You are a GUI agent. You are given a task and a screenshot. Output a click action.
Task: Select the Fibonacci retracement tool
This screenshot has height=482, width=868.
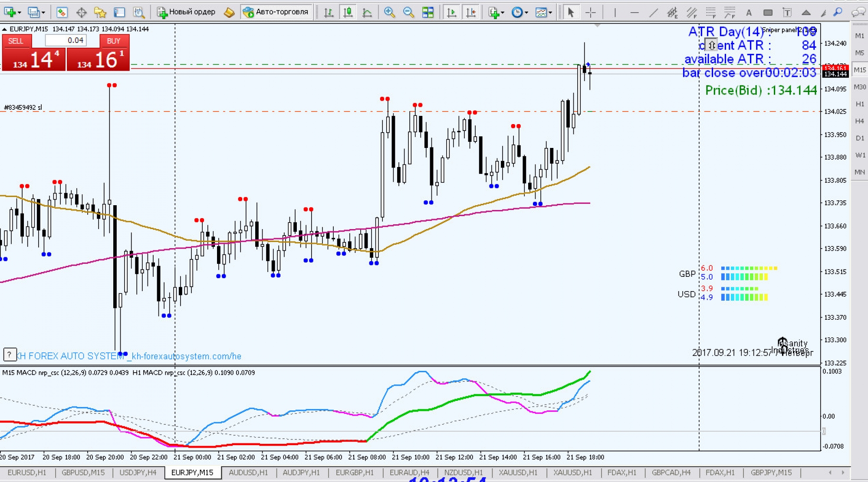[711, 13]
